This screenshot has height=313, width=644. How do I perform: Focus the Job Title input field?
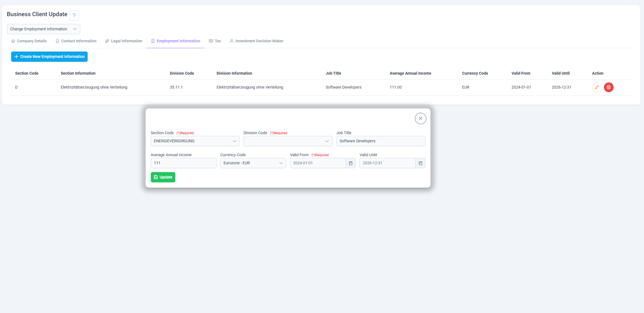click(x=381, y=141)
